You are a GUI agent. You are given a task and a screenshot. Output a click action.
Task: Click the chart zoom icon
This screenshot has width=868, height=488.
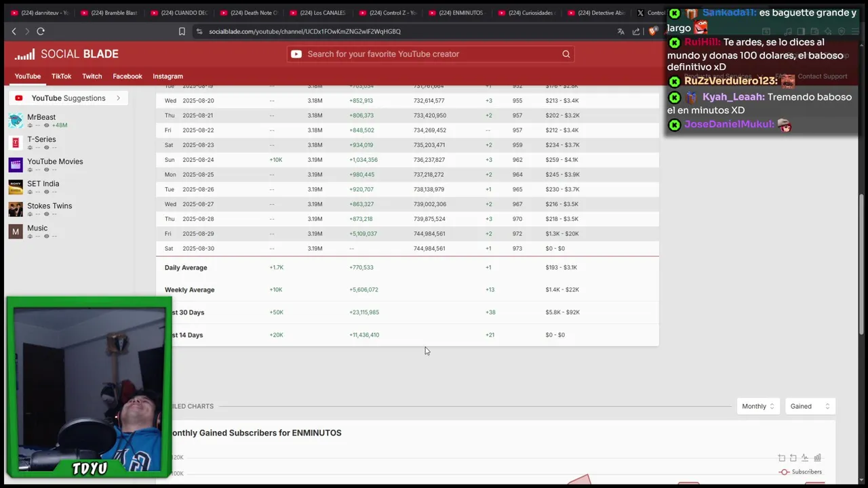click(782, 458)
